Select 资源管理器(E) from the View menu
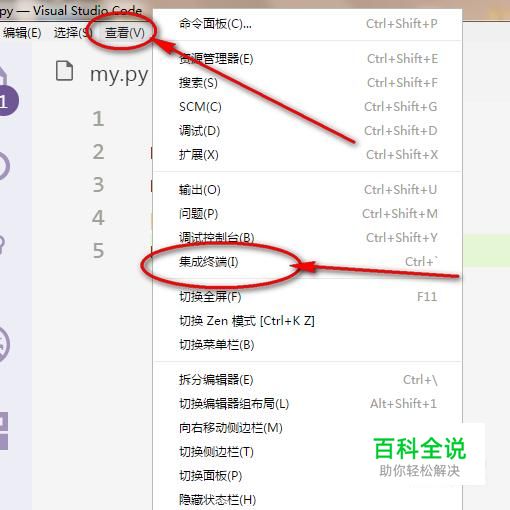This screenshot has width=510, height=510. (307, 59)
